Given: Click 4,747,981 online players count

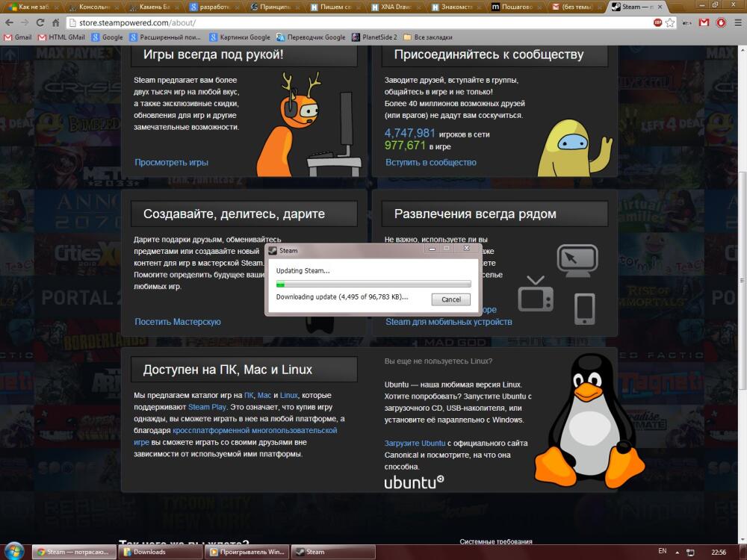Looking at the screenshot, I should click(x=409, y=134).
